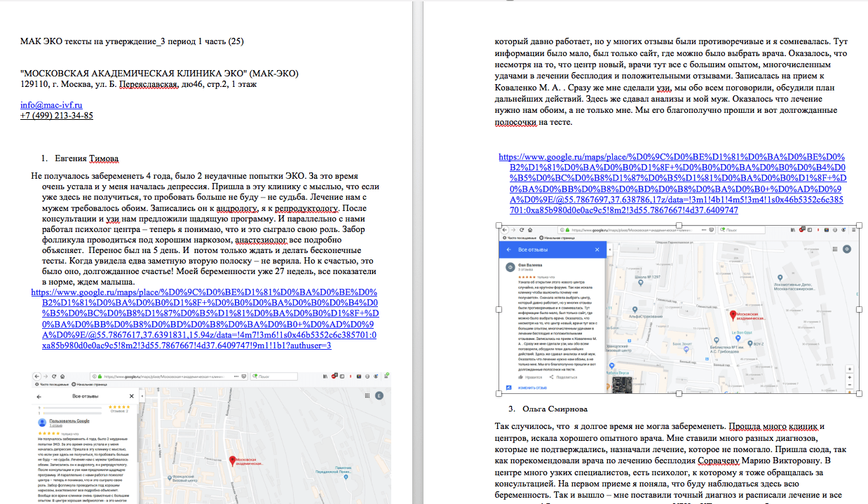This screenshot has width=868, height=504.
Task: Click the map zoom-in plus in right-page screenshot
Action: pos(850,377)
